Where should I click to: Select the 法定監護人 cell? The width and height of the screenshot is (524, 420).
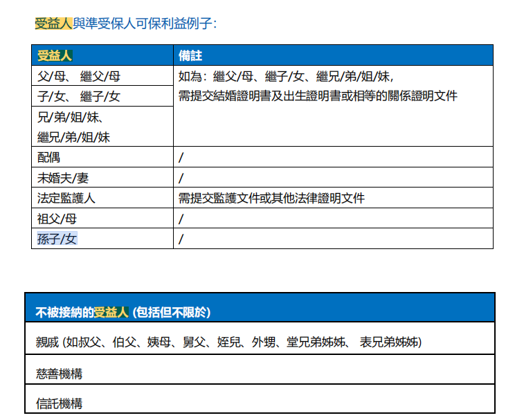coord(66,199)
